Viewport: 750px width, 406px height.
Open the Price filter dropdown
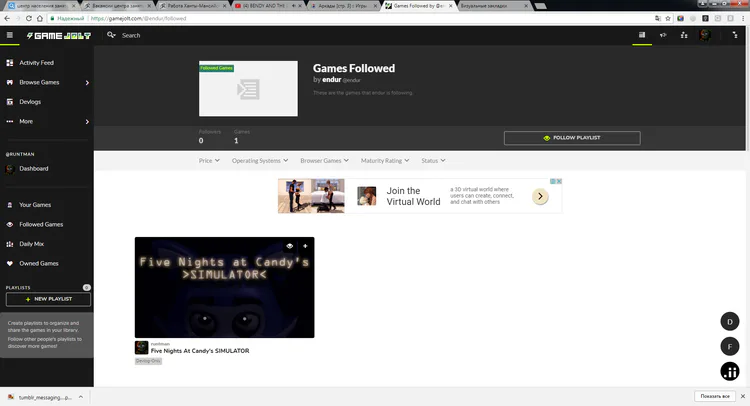(x=209, y=161)
